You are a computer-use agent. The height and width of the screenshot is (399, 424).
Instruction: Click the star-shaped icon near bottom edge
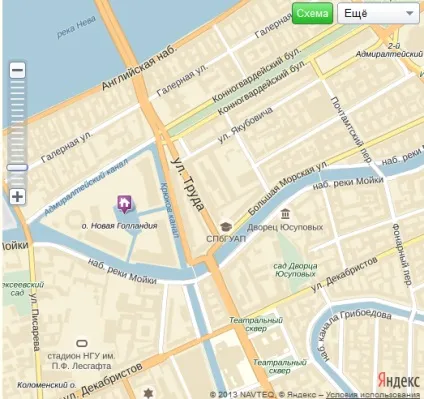(148, 393)
